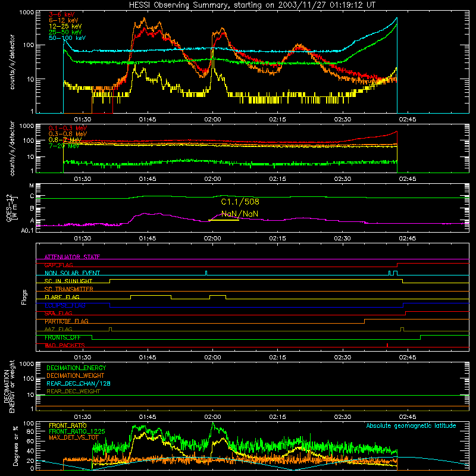Click the 'SAA_FLAG' label
The image size is (476, 476).
[58, 313]
